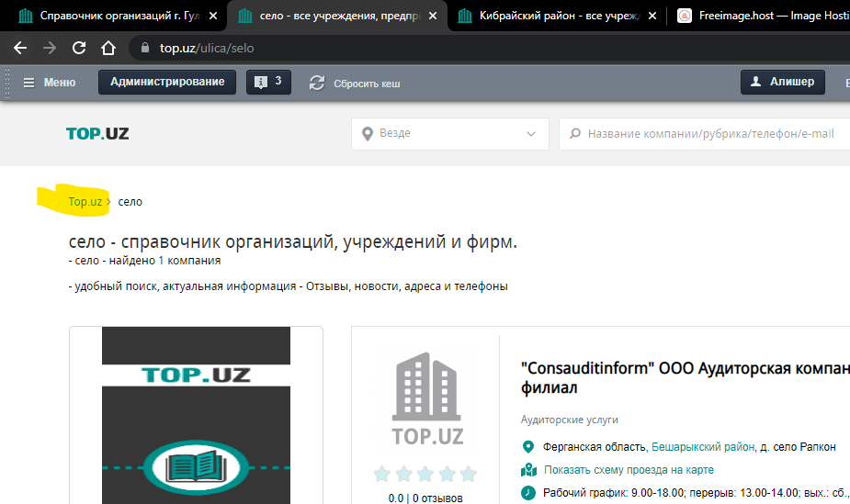Open the Бешарыкский район link
The width and height of the screenshot is (850, 504).
(x=703, y=446)
